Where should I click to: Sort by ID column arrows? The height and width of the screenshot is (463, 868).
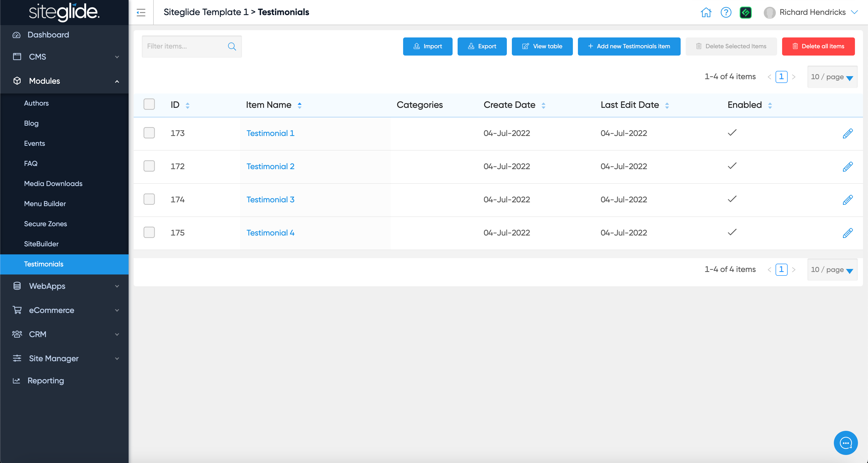click(x=188, y=105)
